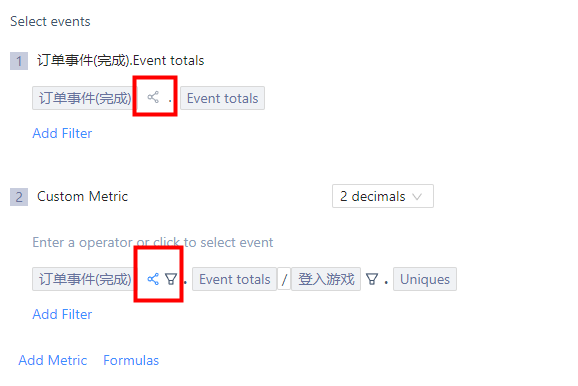Click Add Filter under metric 1
Viewport: 578px width, 386px height.
[62, 133]
